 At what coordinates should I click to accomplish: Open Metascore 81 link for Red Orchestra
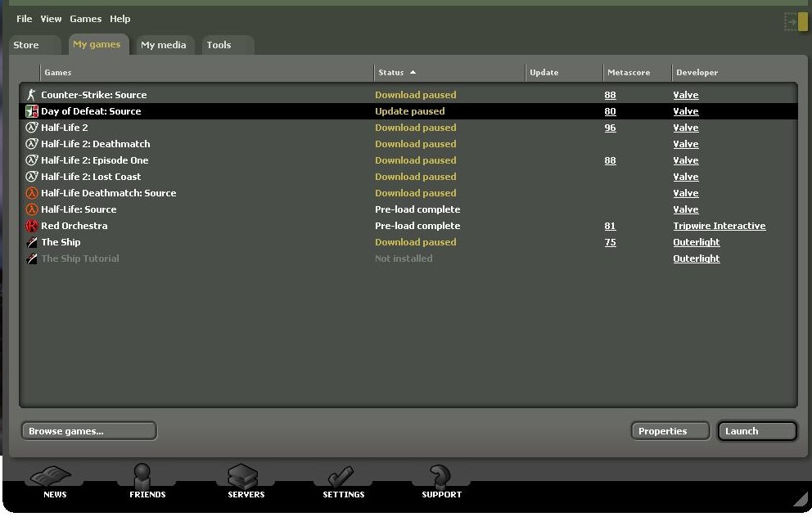click(610, 226)
